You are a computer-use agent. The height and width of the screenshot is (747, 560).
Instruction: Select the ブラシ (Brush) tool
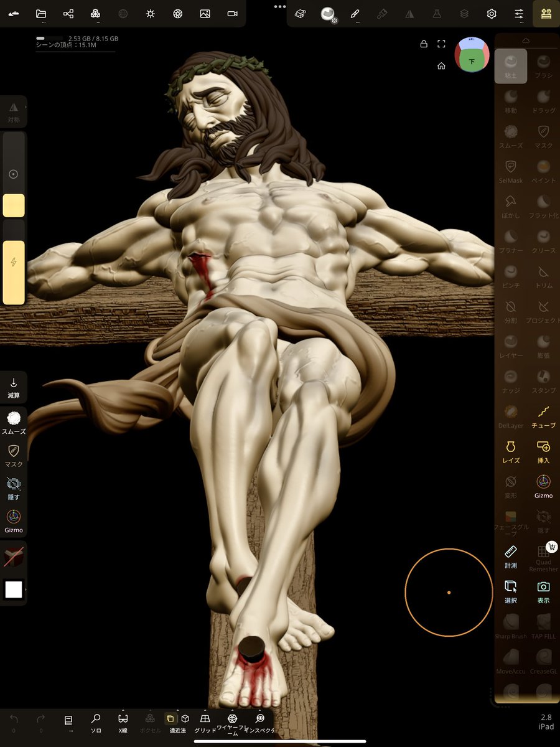pos(543,66)
